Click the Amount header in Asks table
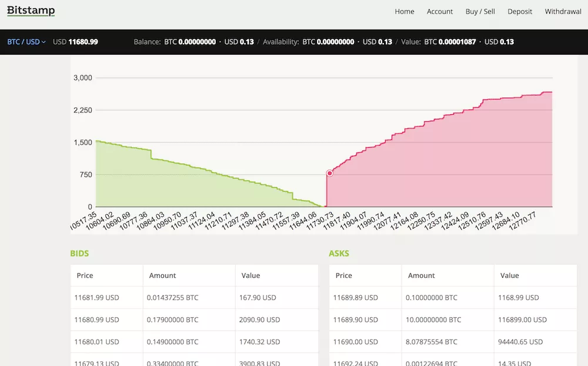 (421, 275)
